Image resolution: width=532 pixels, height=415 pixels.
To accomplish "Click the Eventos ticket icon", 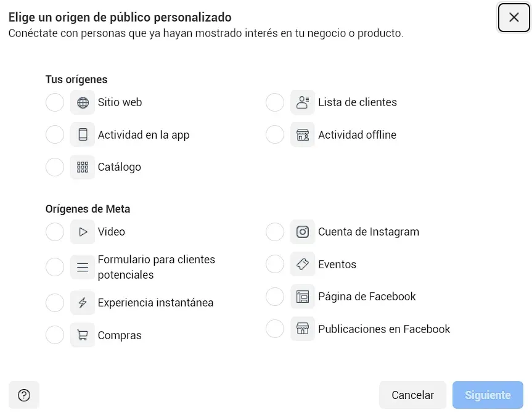I will point(303,264).
